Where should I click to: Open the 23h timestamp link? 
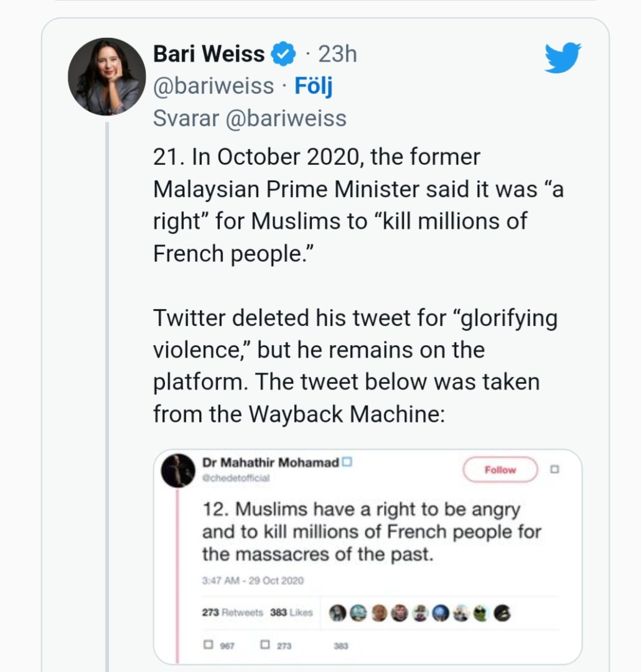coord(337,54)
